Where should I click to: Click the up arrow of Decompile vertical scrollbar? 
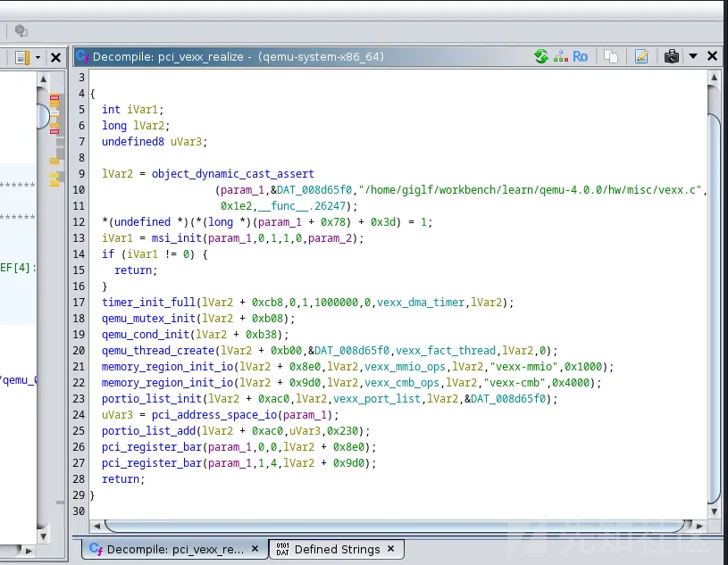pos(714,77)
